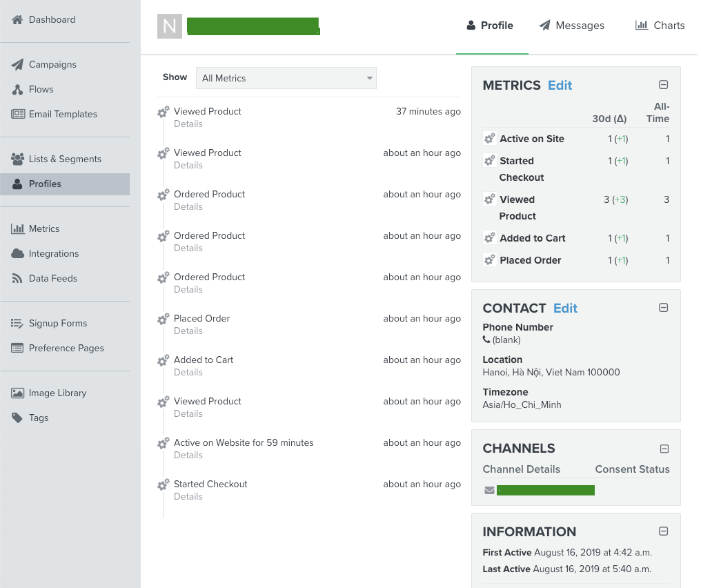Click the gear icon beside Placed Order metric
This screenshot has height=588, width=701.
point(490,259)
